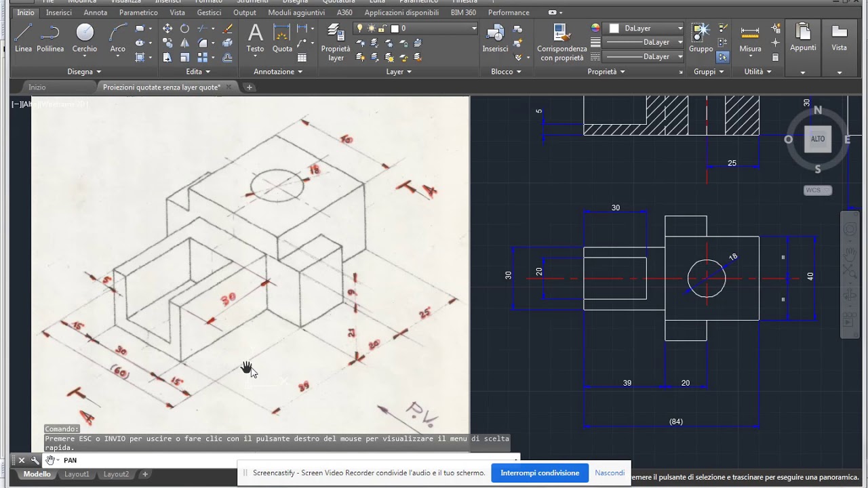Viewport: 868px width, 488px height.
Task: Select the Quota dimension tool
Action: pyautogui.click(x=282, y=38)
